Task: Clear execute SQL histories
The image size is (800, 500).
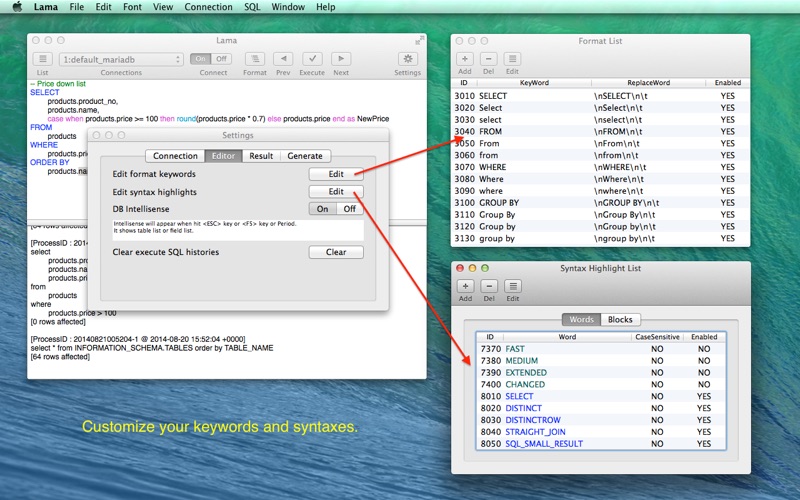Action: click(336, 252)
